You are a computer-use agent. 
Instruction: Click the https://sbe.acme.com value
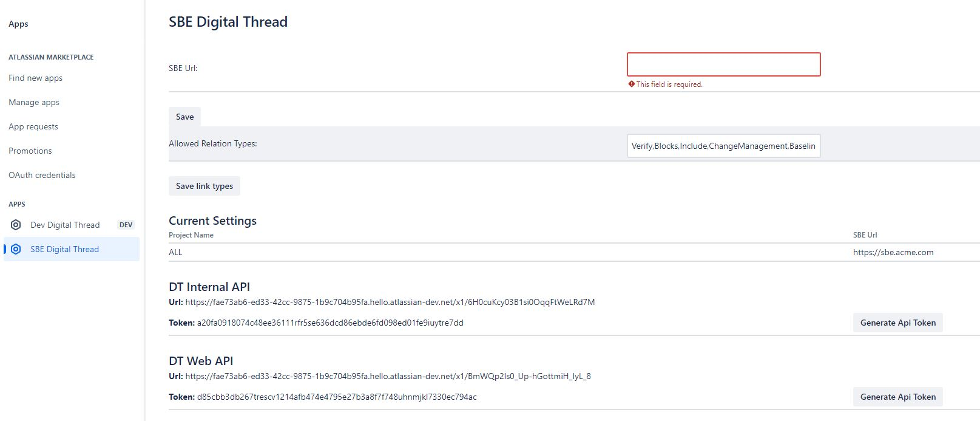point(893,252)
